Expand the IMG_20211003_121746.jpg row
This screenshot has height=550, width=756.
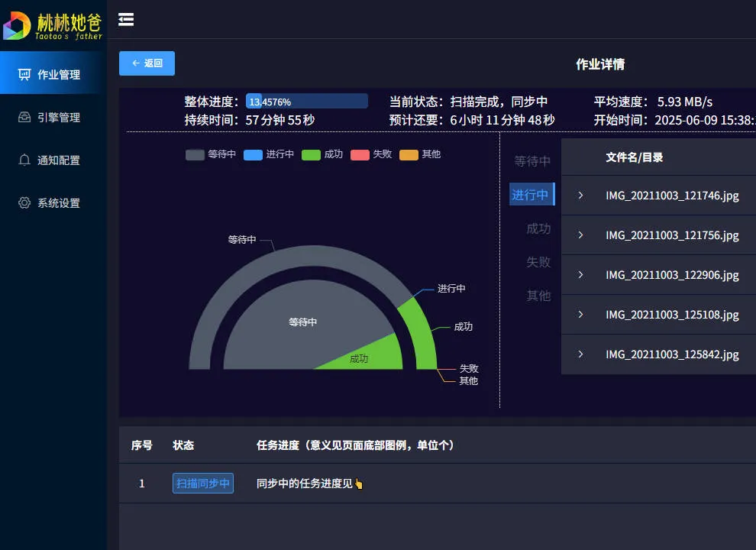pos(580,196)
